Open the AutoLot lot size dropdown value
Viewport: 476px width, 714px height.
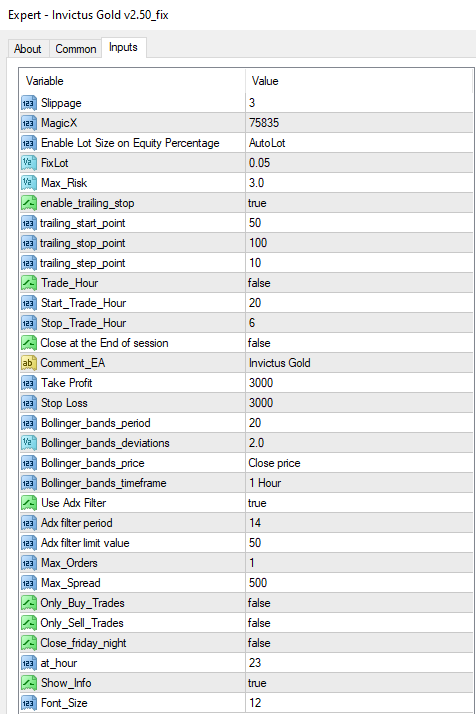[359, 143]
